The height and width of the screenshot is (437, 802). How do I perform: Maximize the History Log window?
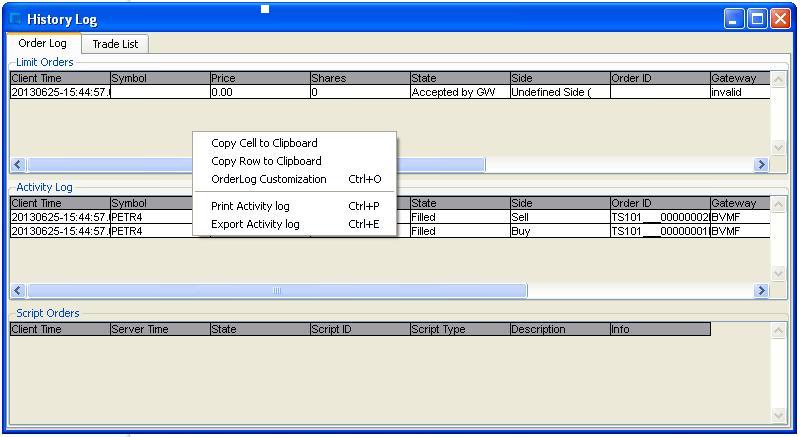tap(757, 19)
